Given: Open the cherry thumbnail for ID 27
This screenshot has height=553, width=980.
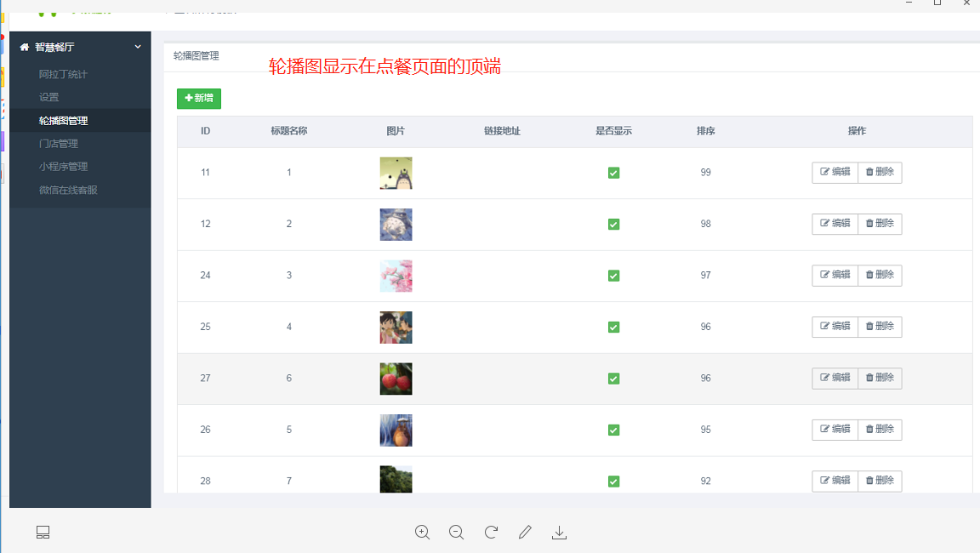Looking at the screenshot, I should click(x=396, y=379).
